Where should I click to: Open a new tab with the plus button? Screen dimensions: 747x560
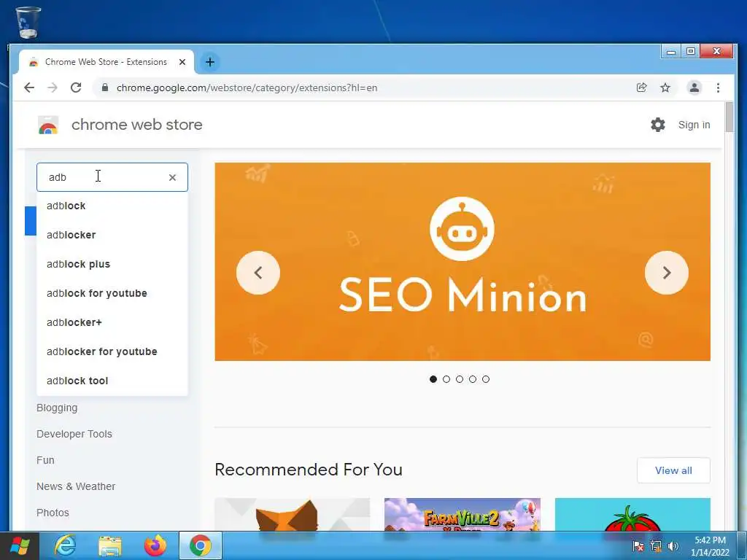[x=209, y=62]
